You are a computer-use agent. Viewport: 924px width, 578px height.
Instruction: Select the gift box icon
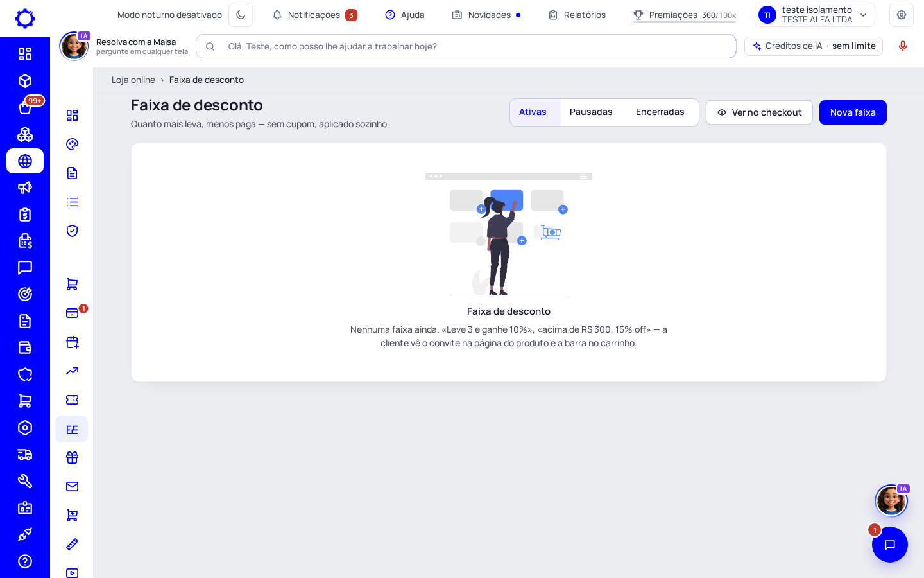click(72, 458)
